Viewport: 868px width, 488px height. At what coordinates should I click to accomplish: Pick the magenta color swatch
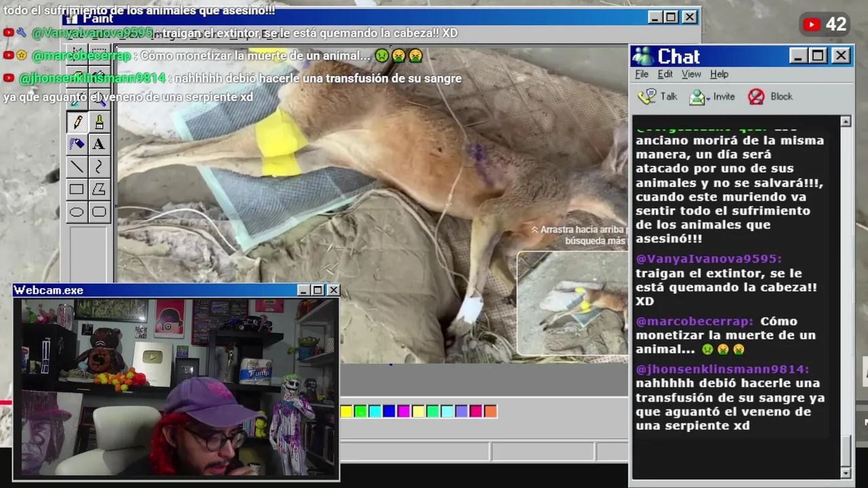pyautogui.click(x=404, y=411)
